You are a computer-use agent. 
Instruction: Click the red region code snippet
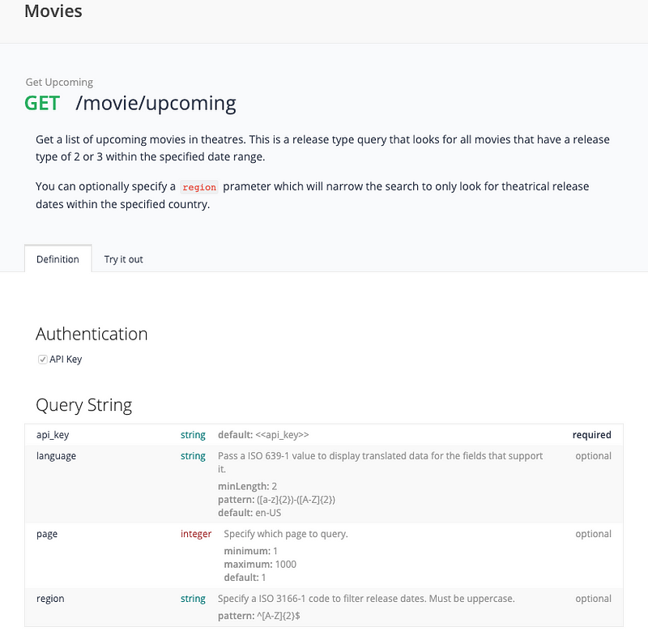pos(199,187)
